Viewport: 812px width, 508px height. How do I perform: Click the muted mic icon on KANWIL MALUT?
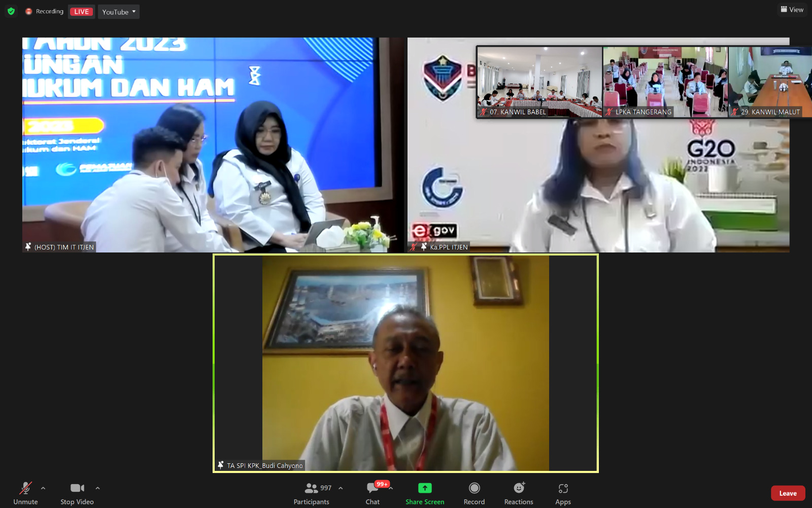click(734, 112)
